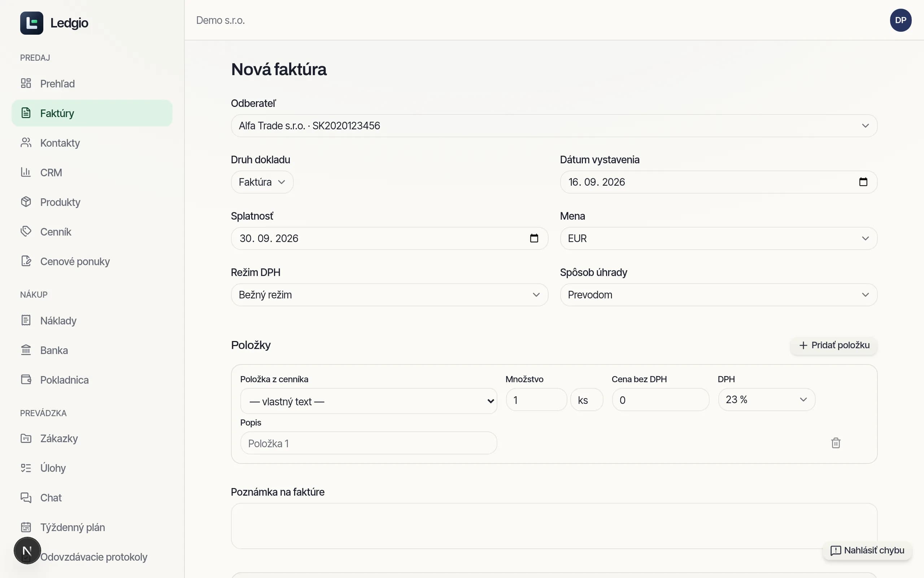This screenshot has height=578, width=924.
Task: Click the Týždenný plán calendar icon
Action: (x=26, y=527)
